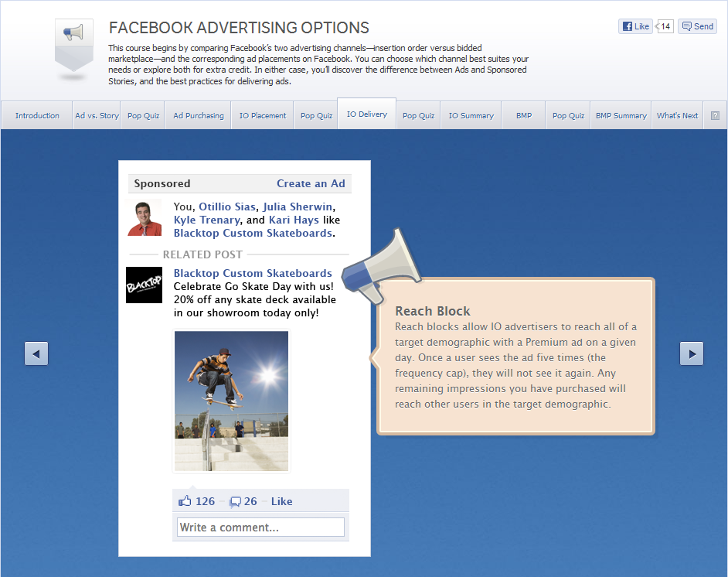
Task: Open the Pop Quiz tab after Ad vs. Story
Action: point(143,116)
